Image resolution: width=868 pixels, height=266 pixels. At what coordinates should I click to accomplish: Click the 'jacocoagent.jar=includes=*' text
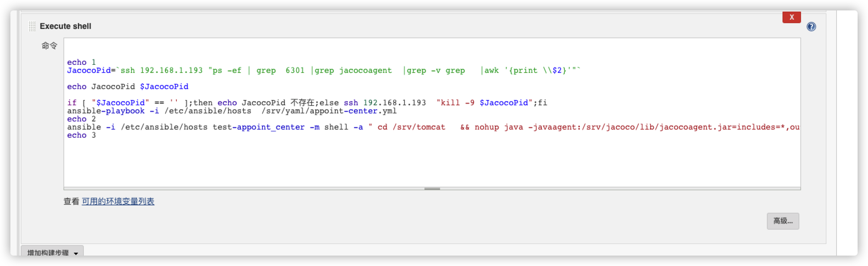pyautogui.click(x=722, y=127)
